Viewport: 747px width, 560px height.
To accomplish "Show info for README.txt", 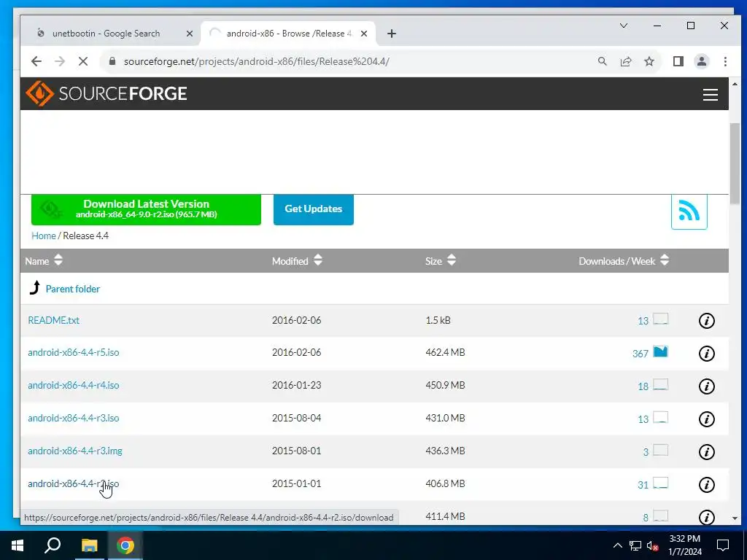I will click(706, 321).
